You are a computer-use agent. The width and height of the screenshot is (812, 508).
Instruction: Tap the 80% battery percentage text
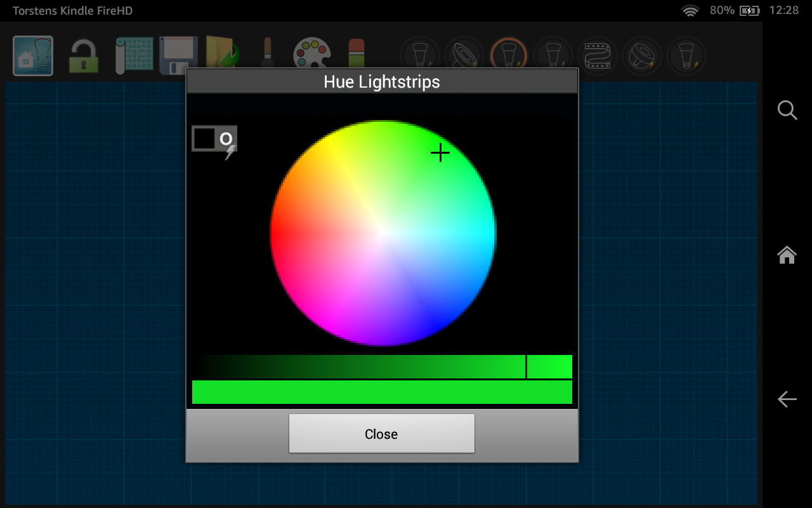[x=722, y=10]
